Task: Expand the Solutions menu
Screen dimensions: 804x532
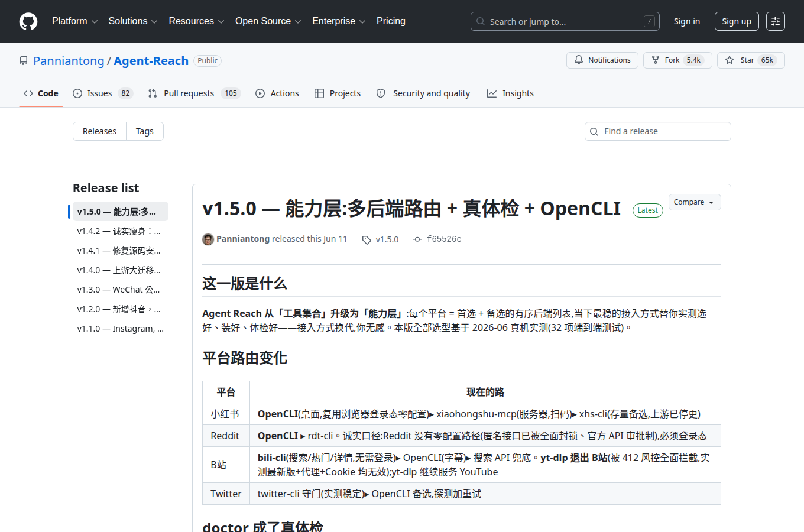Action: click(x=133, y=21)
